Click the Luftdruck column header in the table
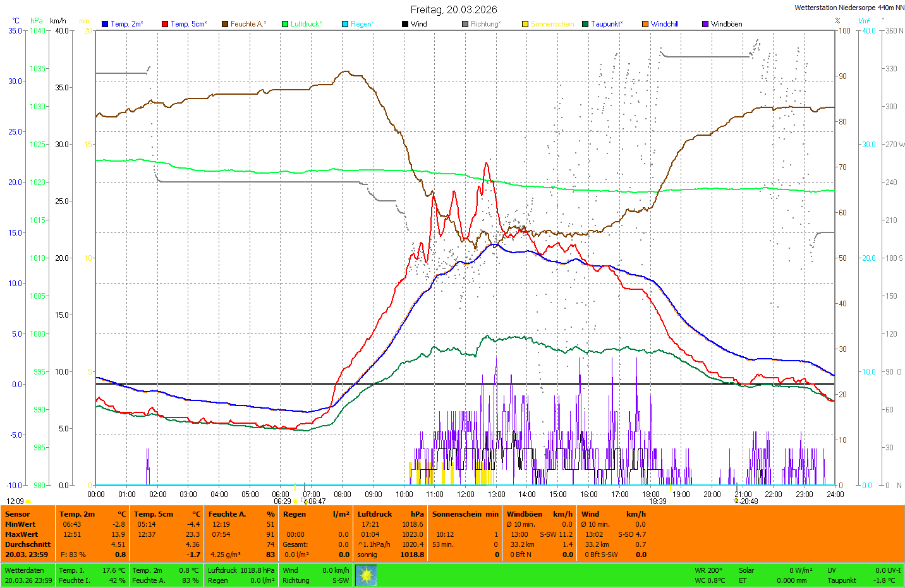The height and width of the screenshot is (588, 905). (x=375, y=514)
